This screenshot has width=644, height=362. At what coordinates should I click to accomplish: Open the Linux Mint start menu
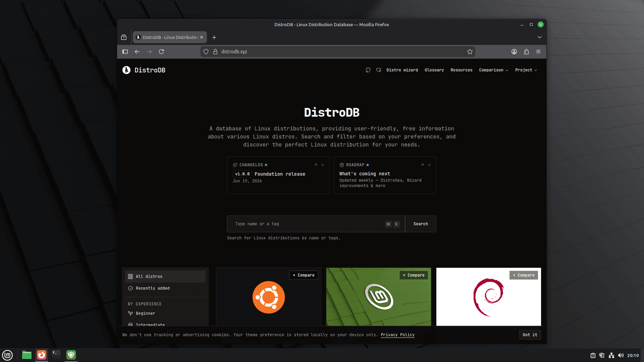(7, 355)
